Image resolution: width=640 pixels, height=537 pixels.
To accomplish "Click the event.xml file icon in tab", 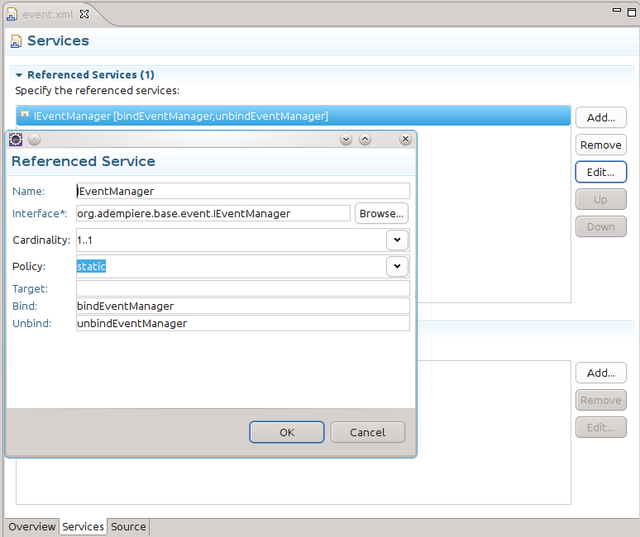I will pos(13,15).
